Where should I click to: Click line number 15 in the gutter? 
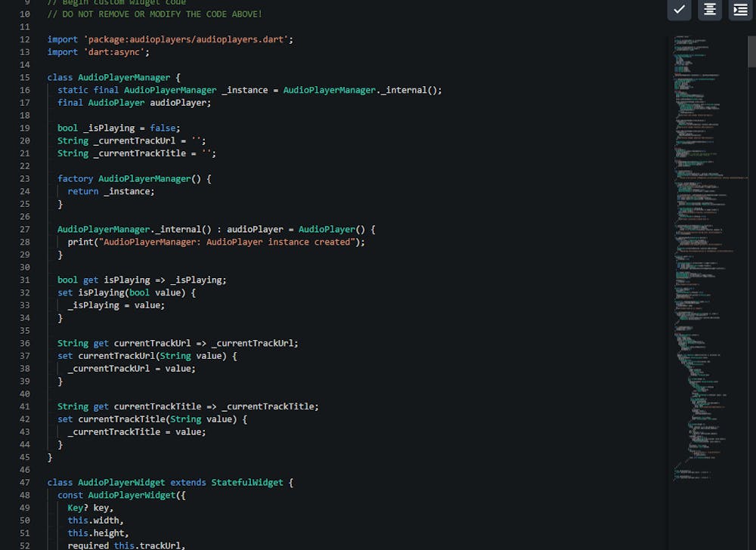25,78
